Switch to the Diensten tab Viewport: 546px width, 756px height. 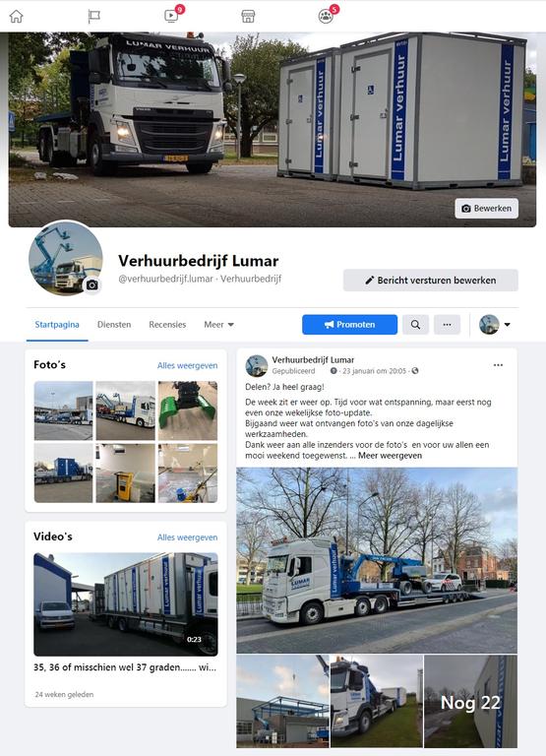[x=114, y=325]
